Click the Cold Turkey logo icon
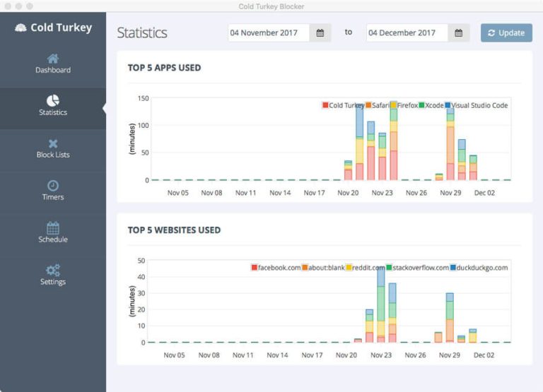 [21, 28]
